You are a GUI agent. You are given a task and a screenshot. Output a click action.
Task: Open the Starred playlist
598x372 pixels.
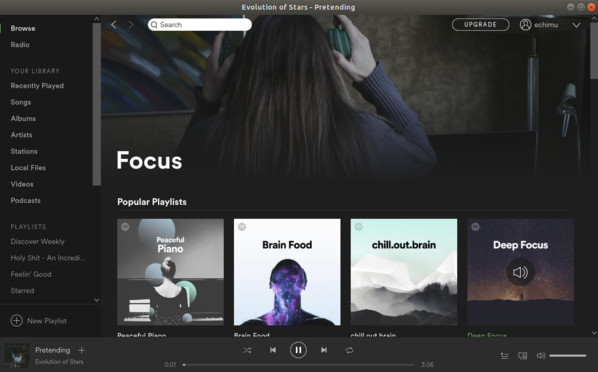22,291
